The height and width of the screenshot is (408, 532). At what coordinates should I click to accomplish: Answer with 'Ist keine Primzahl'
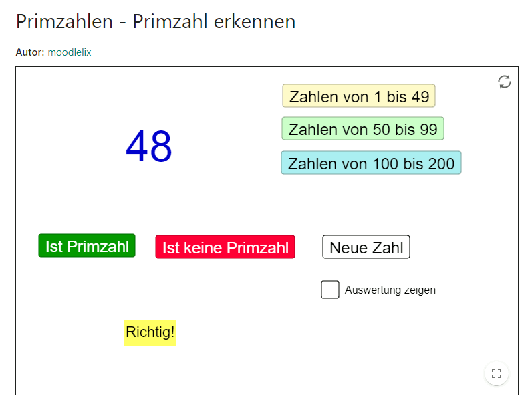[x=225, y=247]
